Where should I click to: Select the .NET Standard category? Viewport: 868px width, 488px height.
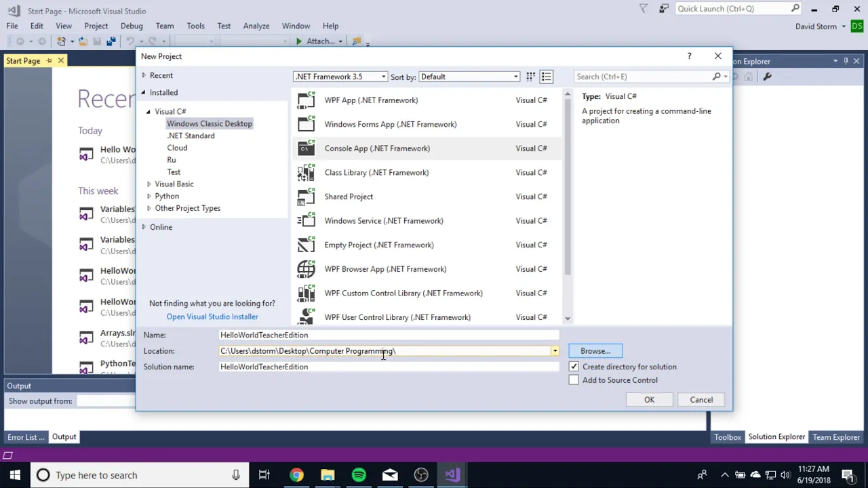pyautogui.click(x=191, y=136)
